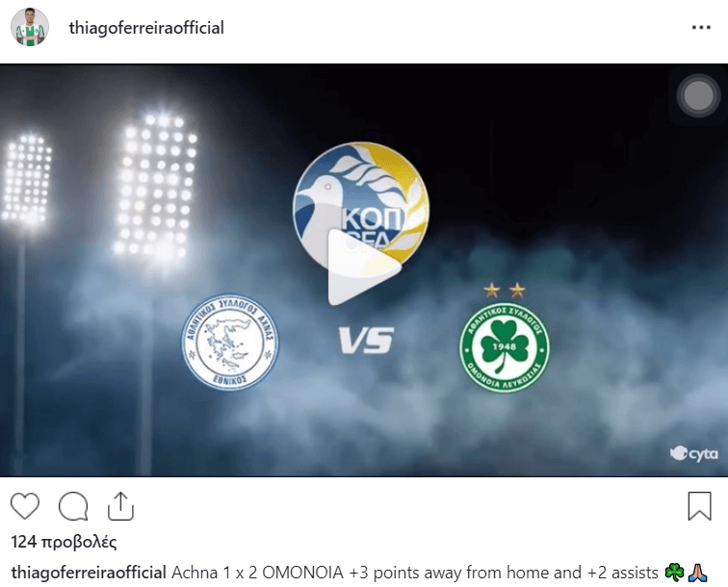Open thiagoferreiraofficial username in header

pyautogui.click(x=146, y=28)
